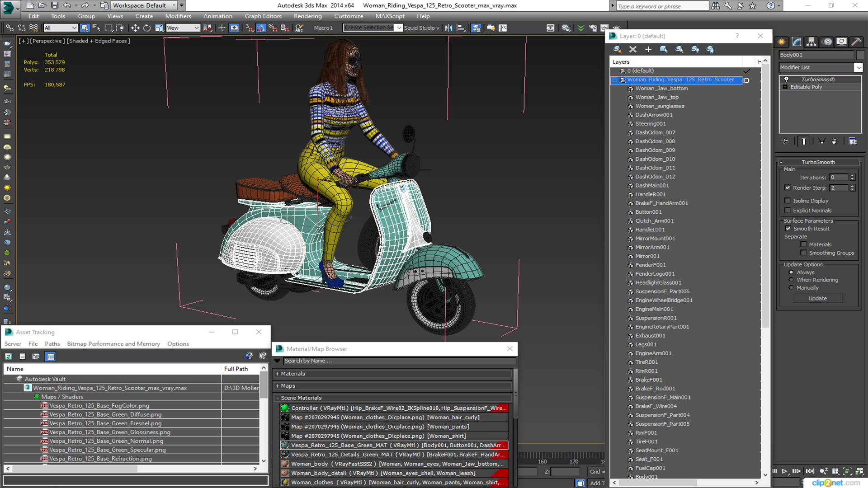Choose the Select and Move tool

[135, 28]
